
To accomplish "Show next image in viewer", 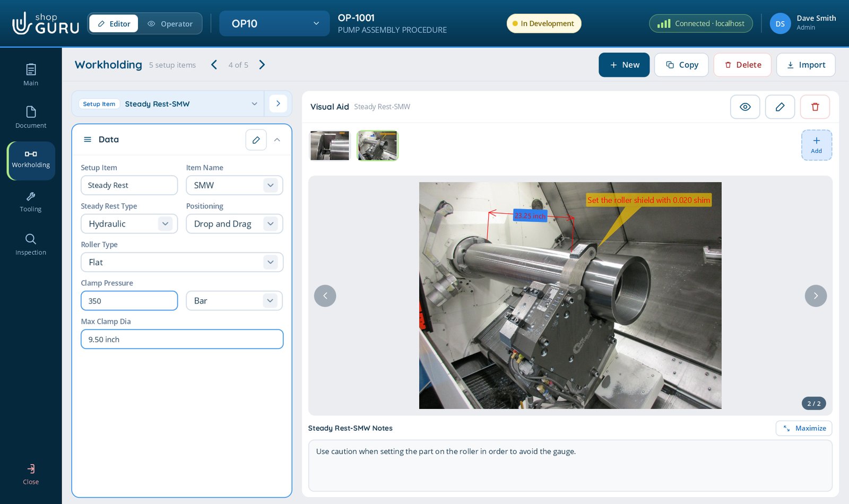I will (x=816, y=296).
